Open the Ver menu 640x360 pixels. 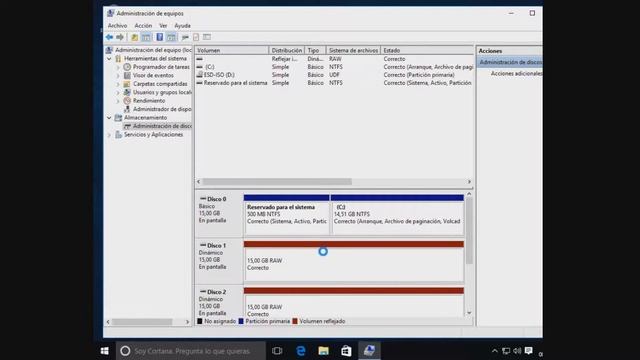(x=163, y=25)
